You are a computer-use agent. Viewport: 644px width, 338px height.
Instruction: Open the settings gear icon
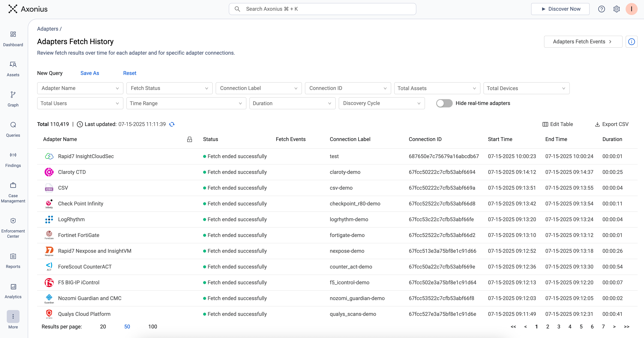[x=616, y=9]
